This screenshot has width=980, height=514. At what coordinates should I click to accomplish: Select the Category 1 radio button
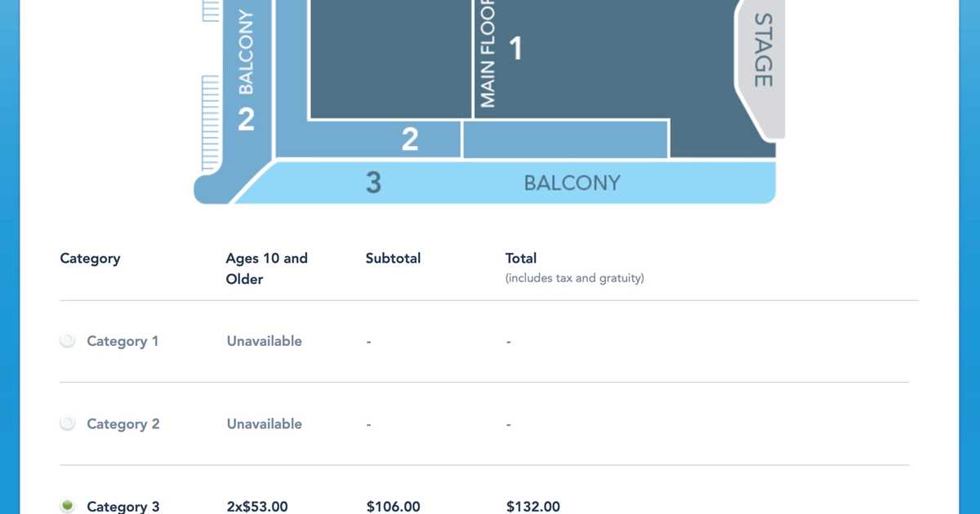(68, 341)
